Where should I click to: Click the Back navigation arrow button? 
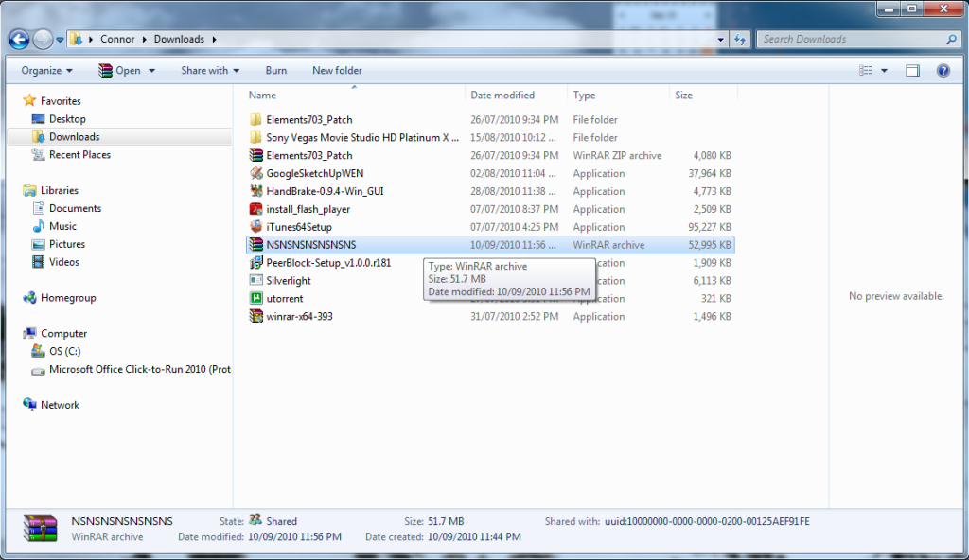[19, 39]
